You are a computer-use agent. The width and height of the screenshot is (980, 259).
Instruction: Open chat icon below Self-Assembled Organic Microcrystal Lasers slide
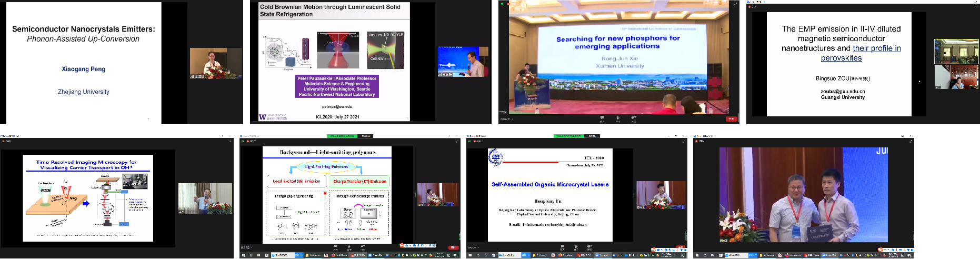(x=563, y=247)
